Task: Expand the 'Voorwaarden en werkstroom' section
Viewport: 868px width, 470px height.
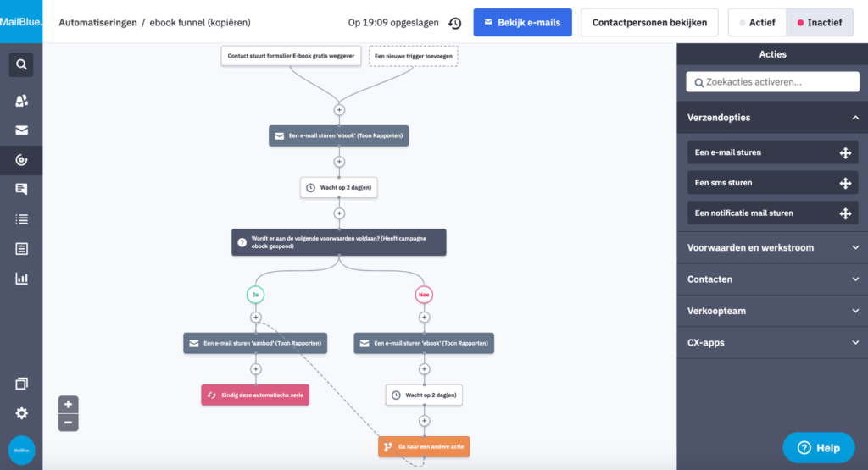Action: [x=771, y=247]
